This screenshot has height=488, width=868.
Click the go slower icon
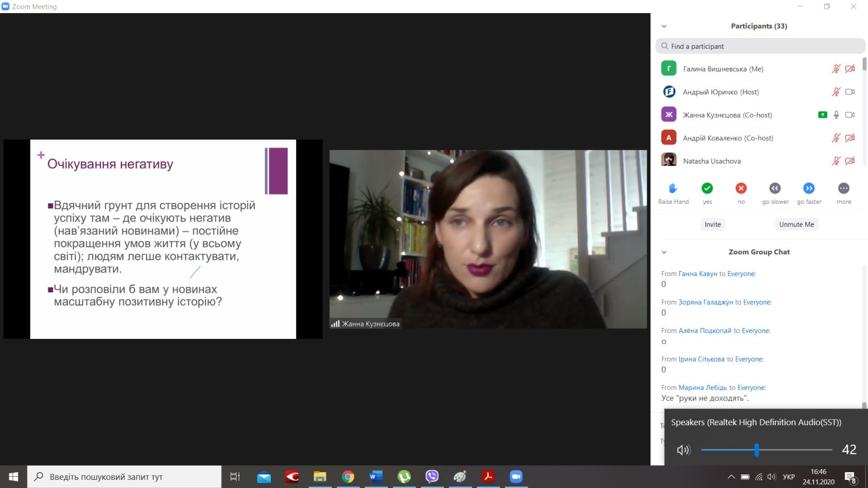(x=775, y=188)
